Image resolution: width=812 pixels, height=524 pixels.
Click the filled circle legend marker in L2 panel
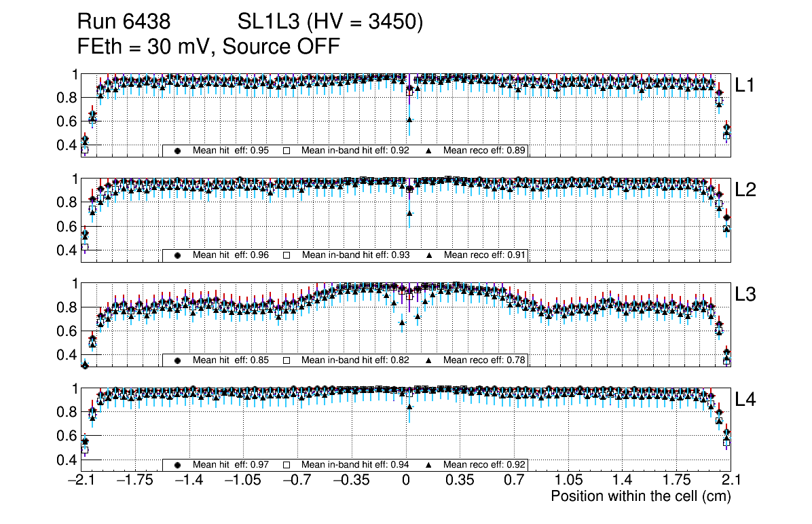click(178, 255)
